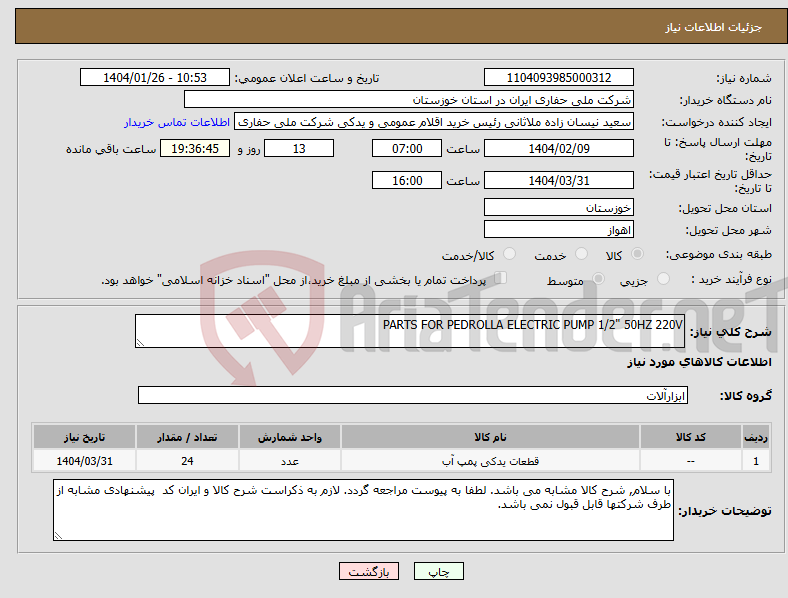The image size is (788, 598).
Task: Click the طبقه بندی موضوعی label
Action: [719, 255]
